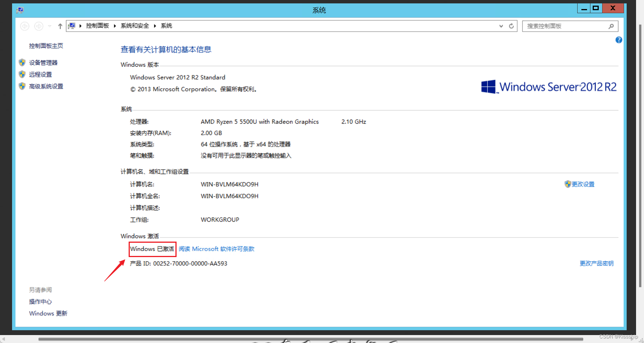Close the 系统 window

coord(613,8)
